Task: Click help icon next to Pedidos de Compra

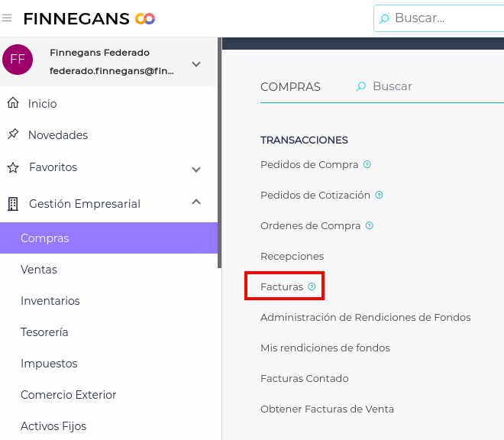Action: tap(367, 164)
